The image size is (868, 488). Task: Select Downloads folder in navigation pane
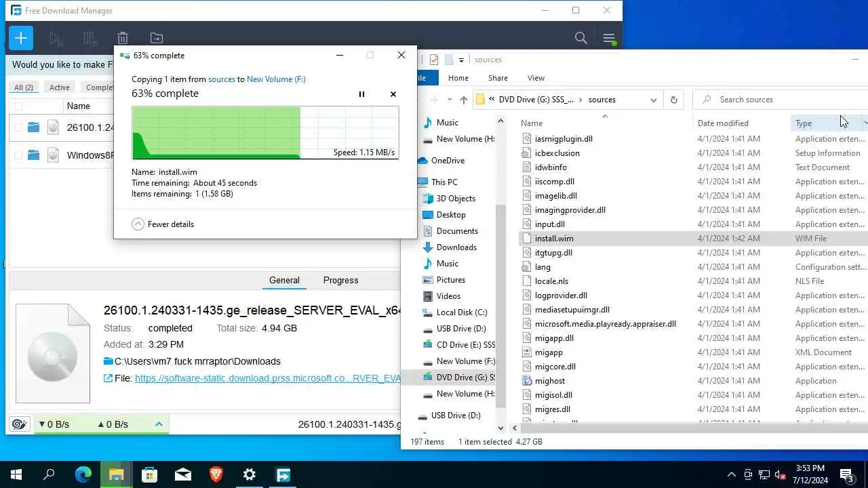click(456, 247)
